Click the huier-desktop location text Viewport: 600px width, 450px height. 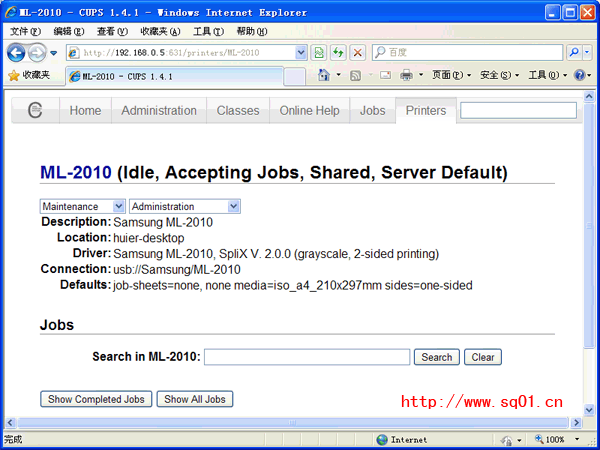(x=149, y=238)
